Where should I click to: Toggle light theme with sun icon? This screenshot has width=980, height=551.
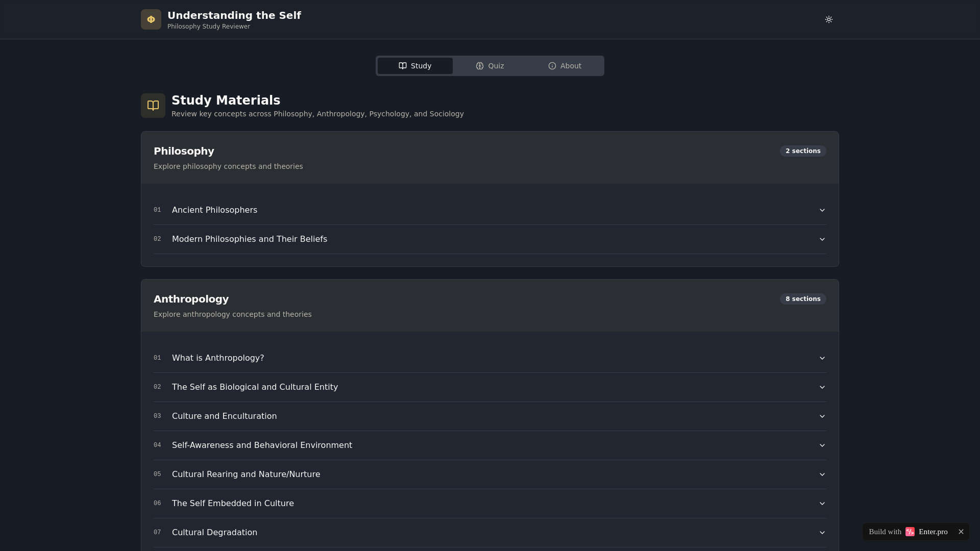pyautogui.click(x=828, y=19)
